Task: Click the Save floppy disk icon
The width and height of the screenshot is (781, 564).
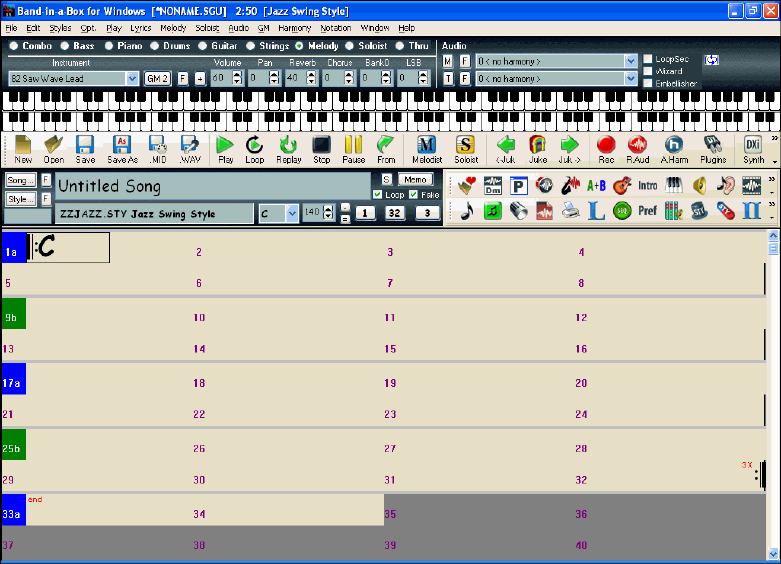Action: pos(85,149)
